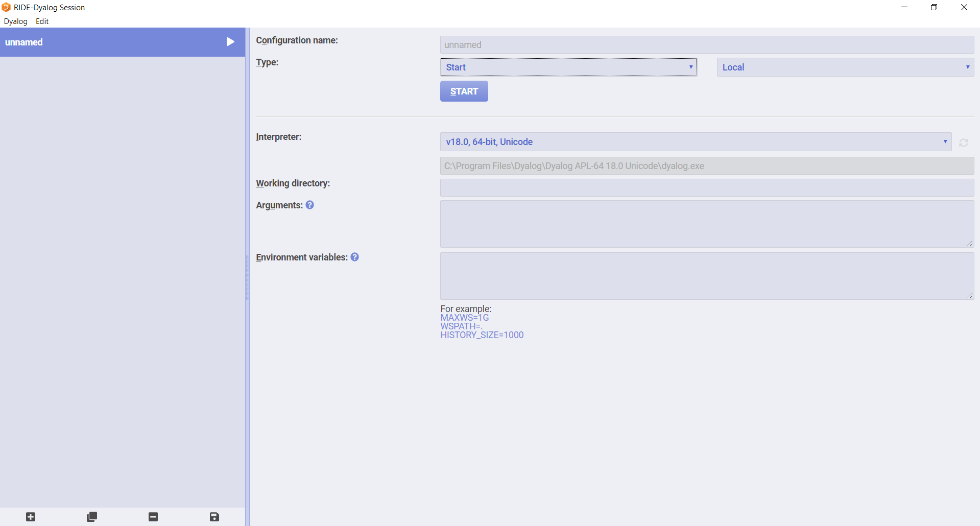This screenshot has height=526, width=980.
Task: Click inside the Arguments text area
Action: 707,224
